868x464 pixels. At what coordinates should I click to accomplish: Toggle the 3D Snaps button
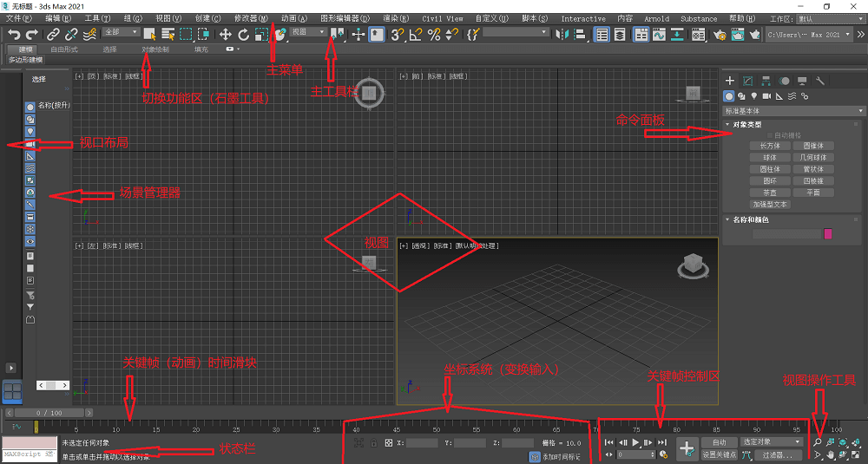pyautogui.click(x=397, y=35)
